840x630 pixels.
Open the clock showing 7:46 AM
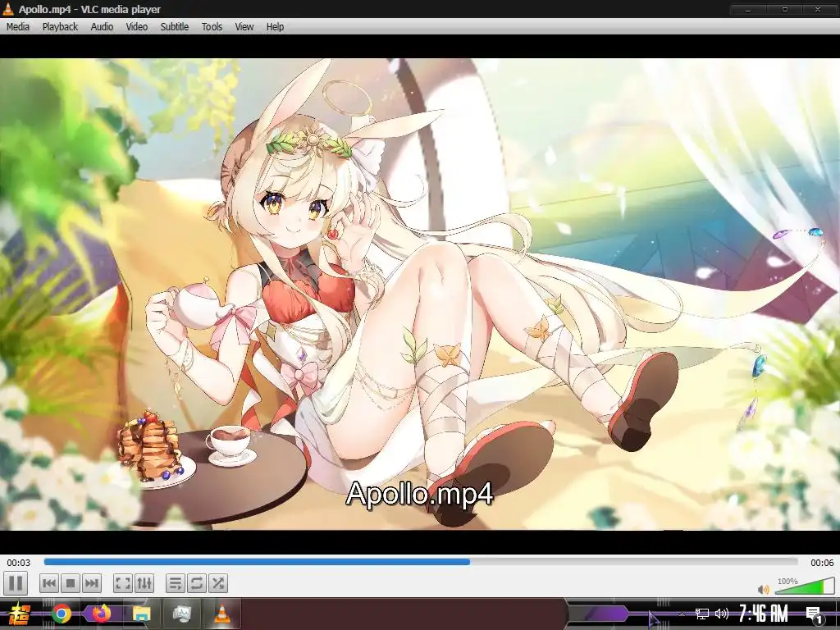(763, 614)
